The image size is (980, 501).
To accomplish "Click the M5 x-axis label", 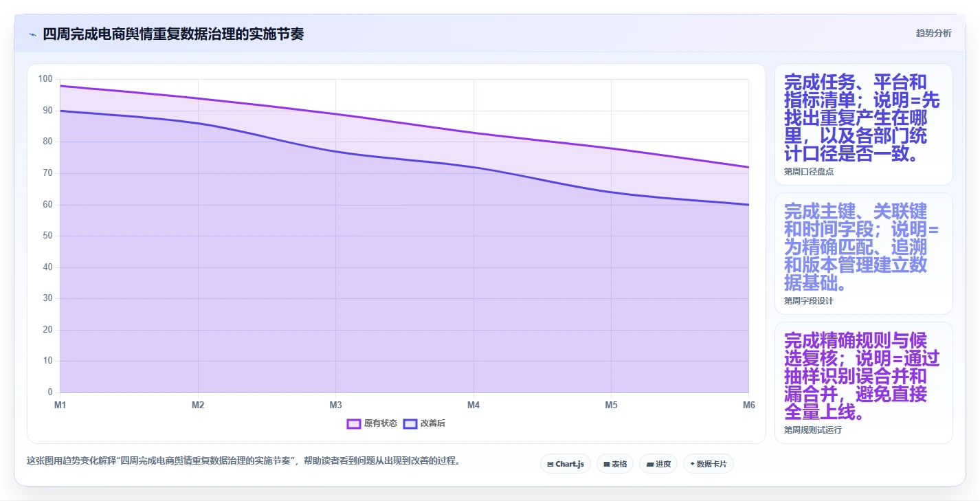I will click(611, 405).
